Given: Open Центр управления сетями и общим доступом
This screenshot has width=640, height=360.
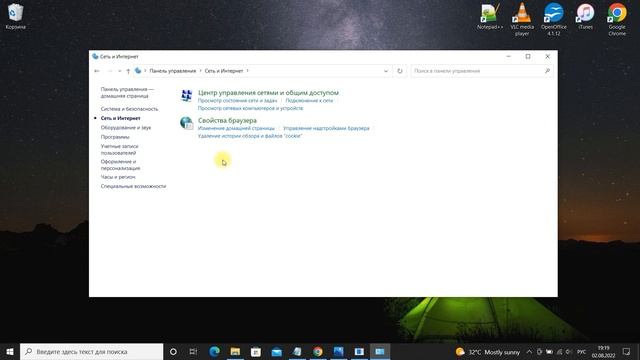Looking at the screenshot, I should (x=268, y=93).
